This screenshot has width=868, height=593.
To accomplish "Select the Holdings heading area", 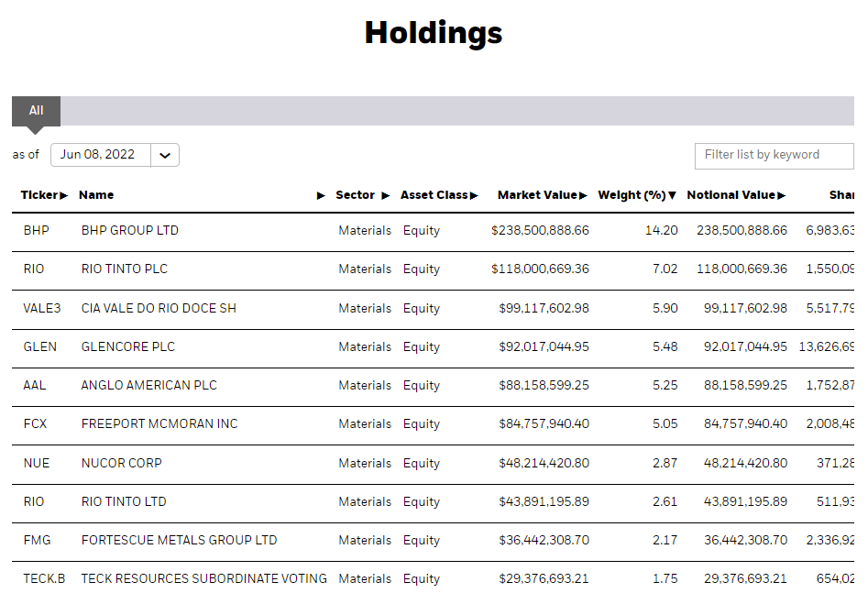I will [433, 33].
